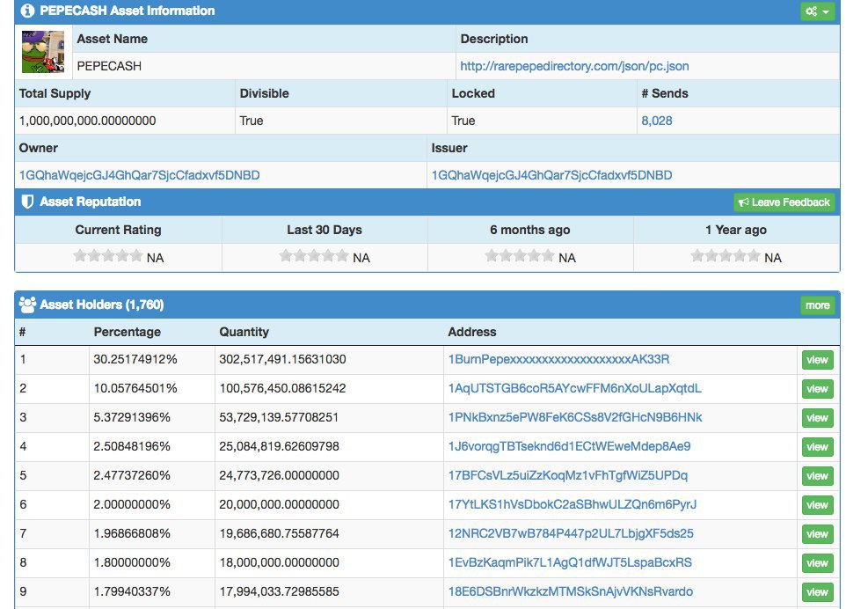Viewport: 868px width, 609px height.
Task: Click view for the 18,000,000 quantity holder
Action: (x=817, y=563)
